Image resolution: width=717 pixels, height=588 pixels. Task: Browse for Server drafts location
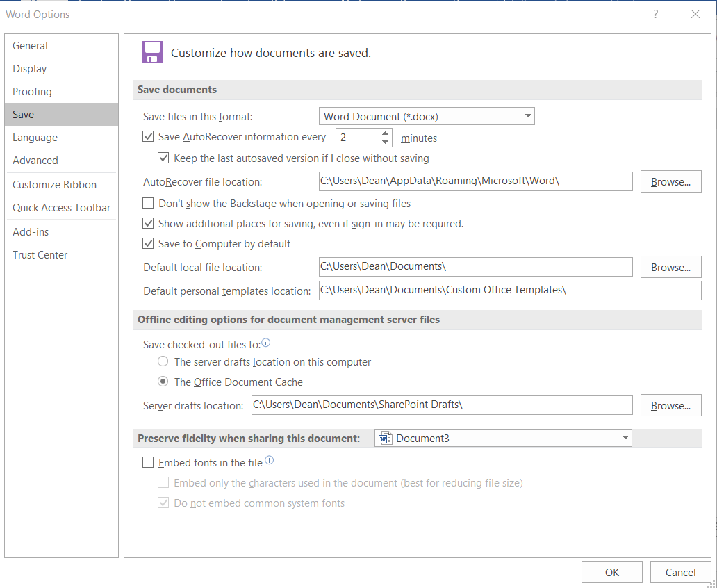point(670,405)
